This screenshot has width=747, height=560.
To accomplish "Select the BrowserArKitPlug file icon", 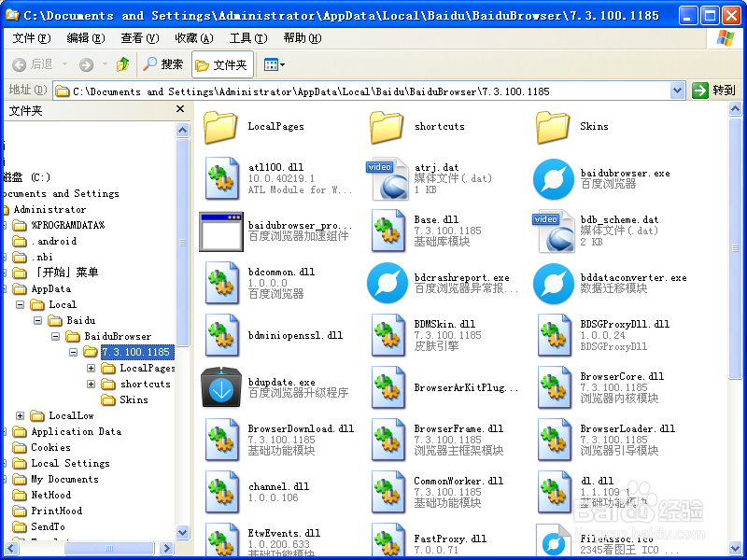I will tap(388, 387).
